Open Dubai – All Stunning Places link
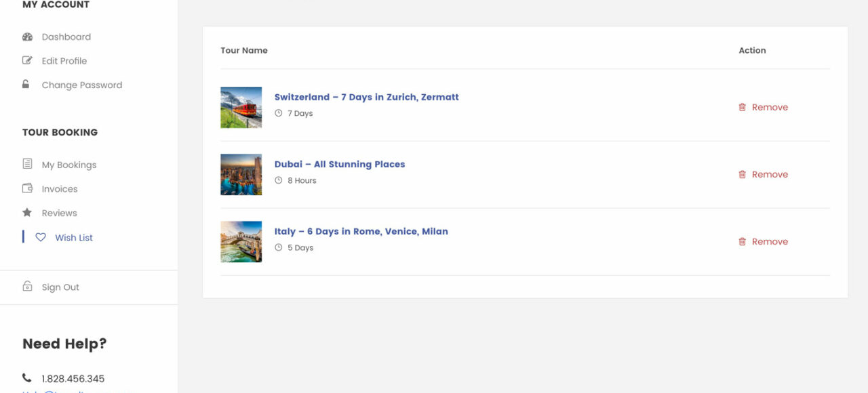The height and width of the screenshot is (393, 868). 339,164
